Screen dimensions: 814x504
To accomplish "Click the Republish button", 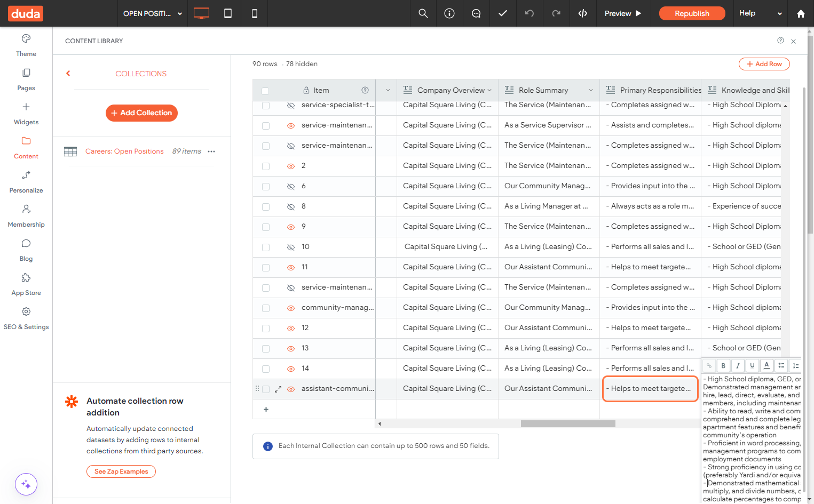I will [692, 13].
